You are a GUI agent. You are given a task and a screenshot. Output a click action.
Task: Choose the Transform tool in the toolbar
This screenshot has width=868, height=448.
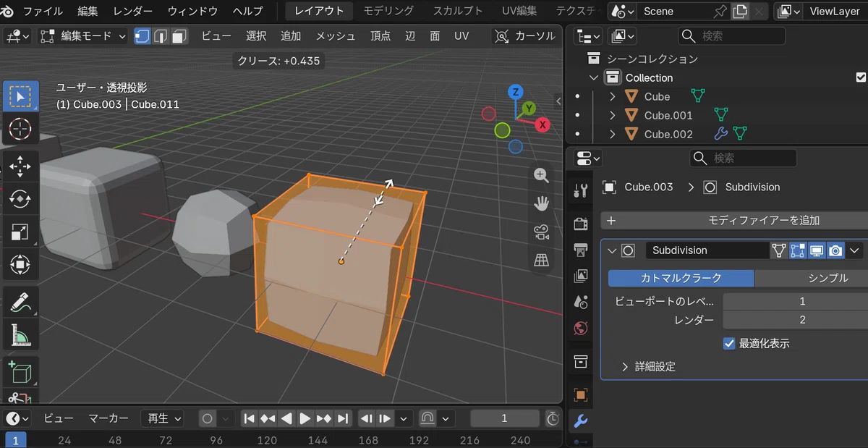20,266
